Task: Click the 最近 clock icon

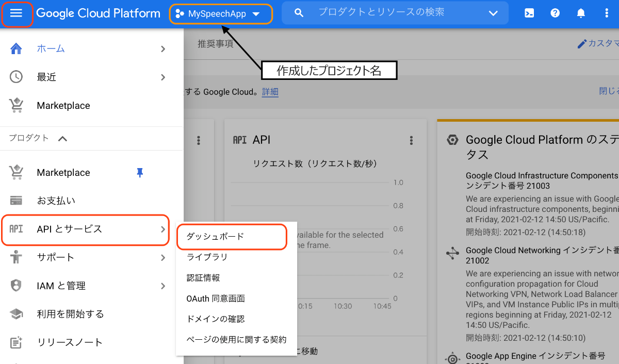Action: pos(17,77)
